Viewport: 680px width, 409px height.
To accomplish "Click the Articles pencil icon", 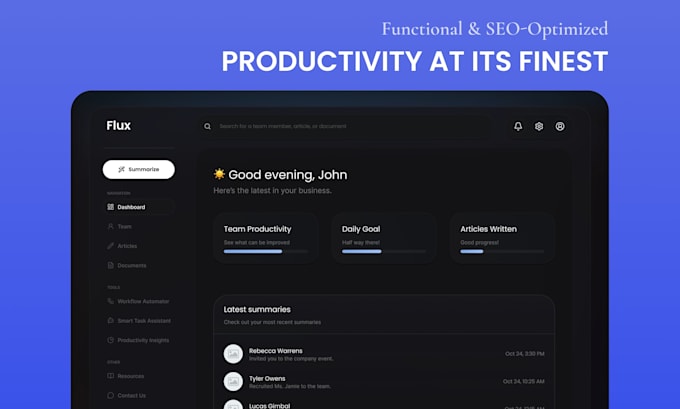I will pos(111,246).
